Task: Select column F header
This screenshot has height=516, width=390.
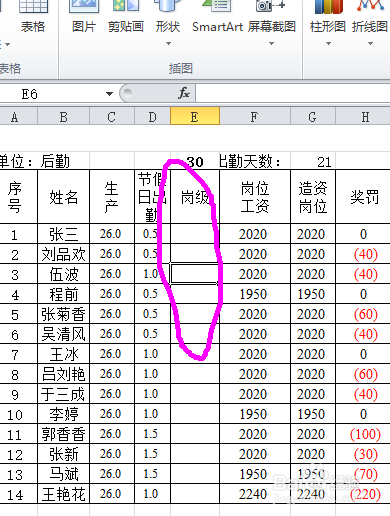Action: coord(255,116)
